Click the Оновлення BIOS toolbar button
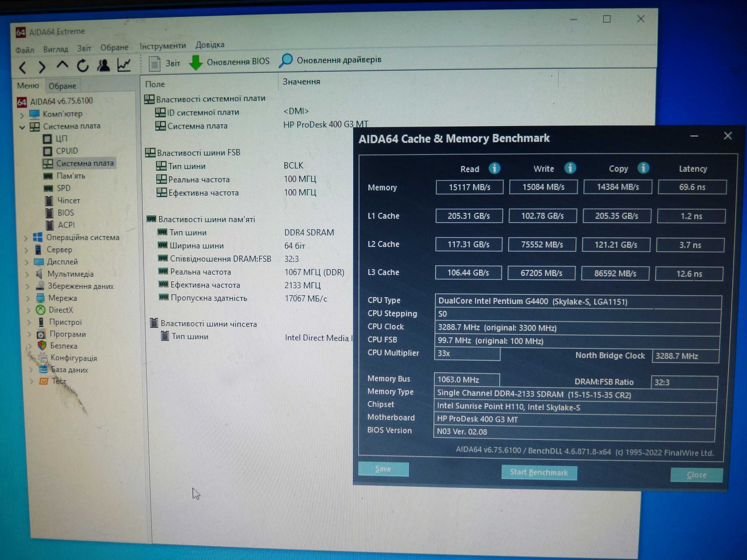This screenshot has height=560, width=747. coord(229,62)
